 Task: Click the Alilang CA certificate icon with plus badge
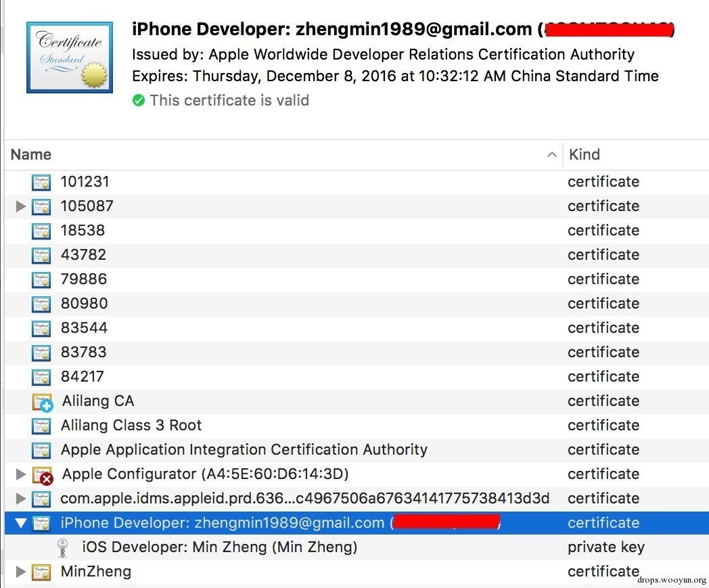(42, 402)
